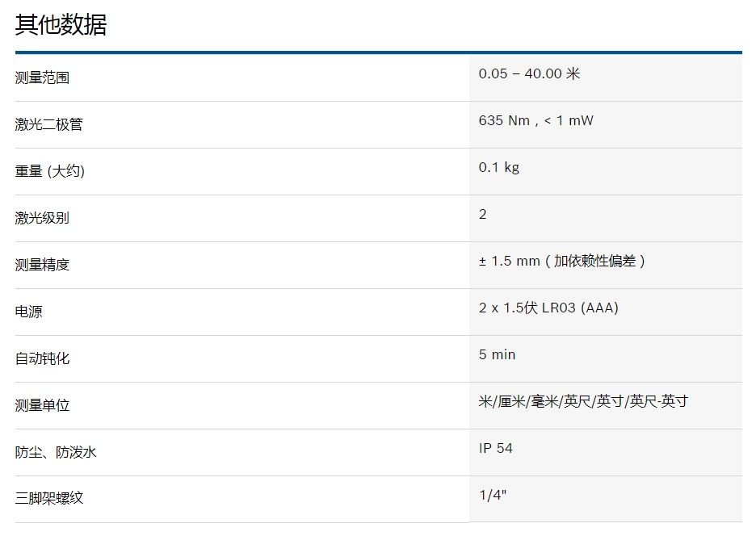The height and width of the screenshot is (536, 756).
Task: Click the 激光二极管 label
Action: 48,125
